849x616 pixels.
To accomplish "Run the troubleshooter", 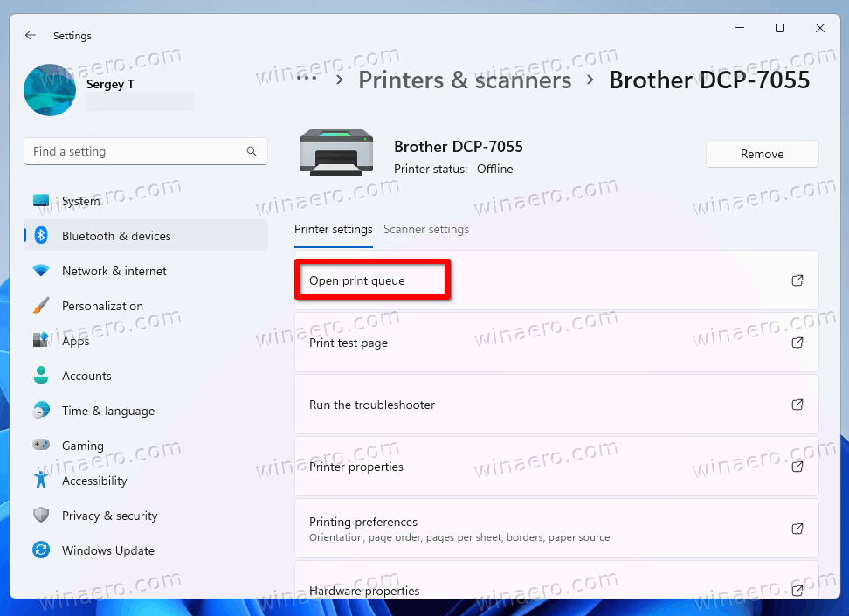I will coord(556,405).
